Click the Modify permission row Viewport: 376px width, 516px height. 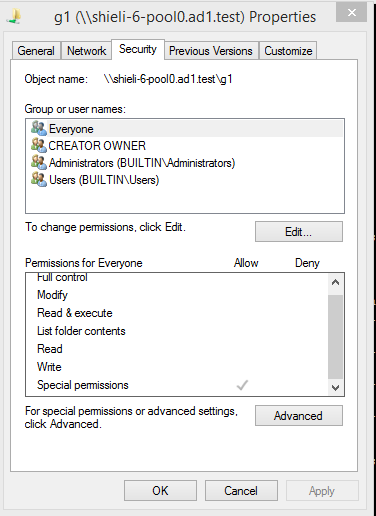pos(177,295)
